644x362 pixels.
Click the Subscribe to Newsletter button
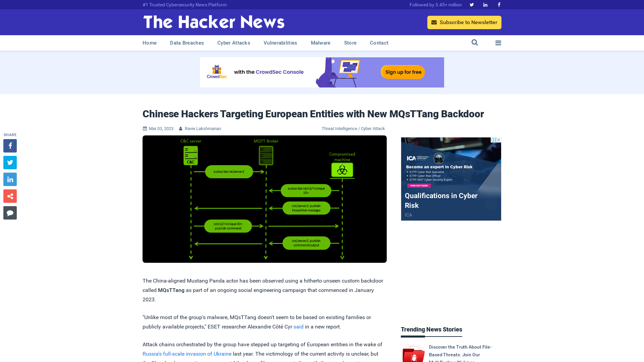pos(464,22)
